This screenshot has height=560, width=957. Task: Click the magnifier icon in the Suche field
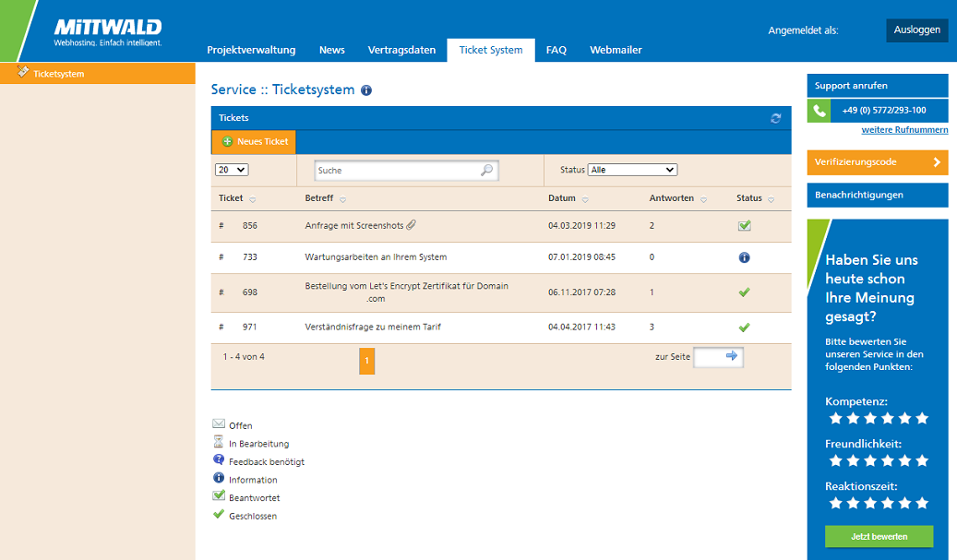coord(486,170)
